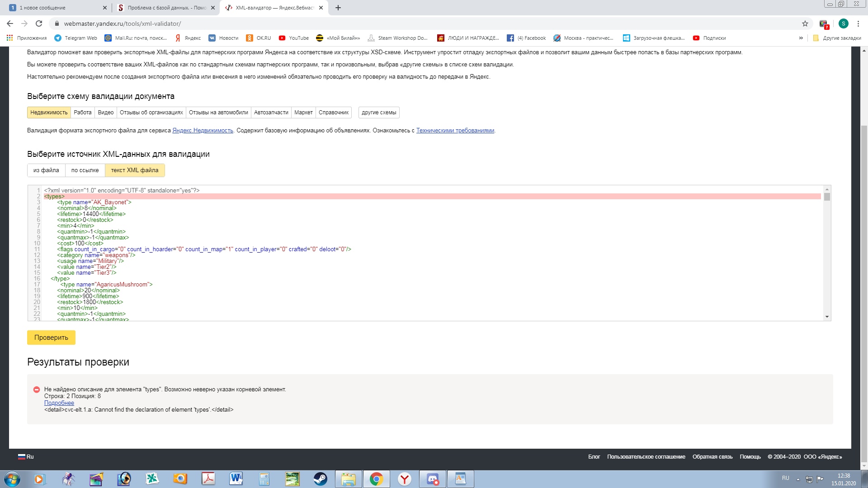Go back to previous page

pos(10,23)
